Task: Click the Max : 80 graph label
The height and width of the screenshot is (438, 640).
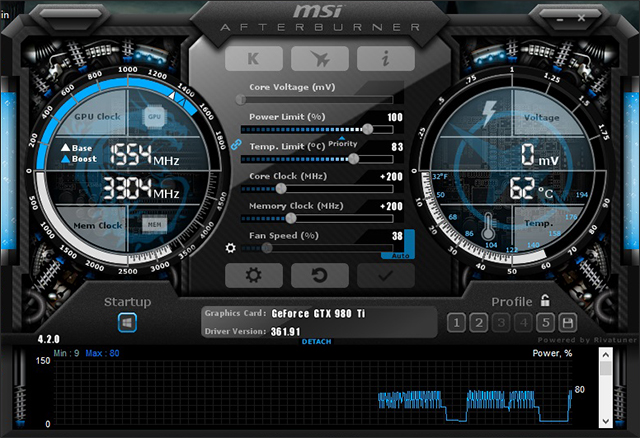Action: pos(102,354)
